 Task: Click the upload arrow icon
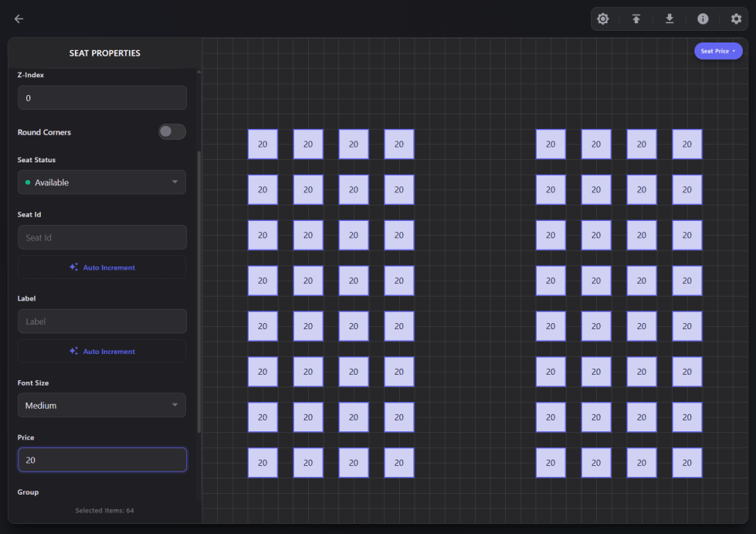[636, 19]
